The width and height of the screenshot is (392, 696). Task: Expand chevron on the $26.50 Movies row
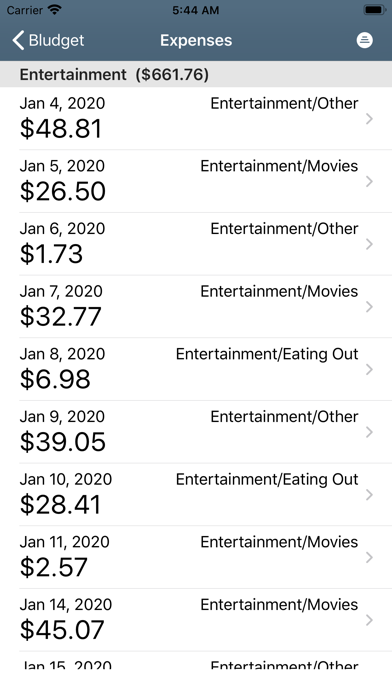369,182
